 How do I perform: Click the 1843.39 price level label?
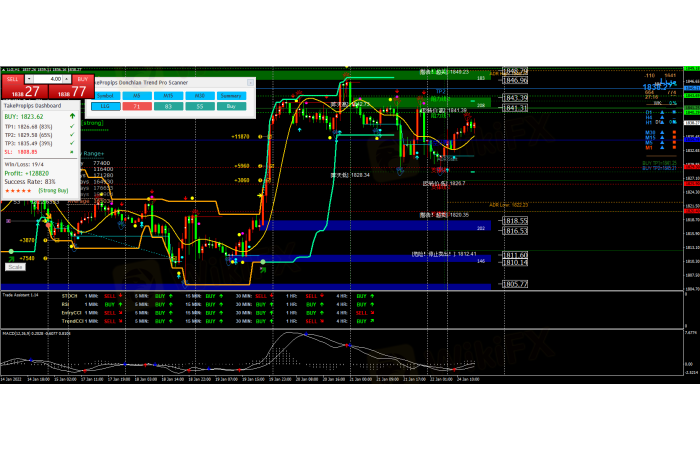515,98
